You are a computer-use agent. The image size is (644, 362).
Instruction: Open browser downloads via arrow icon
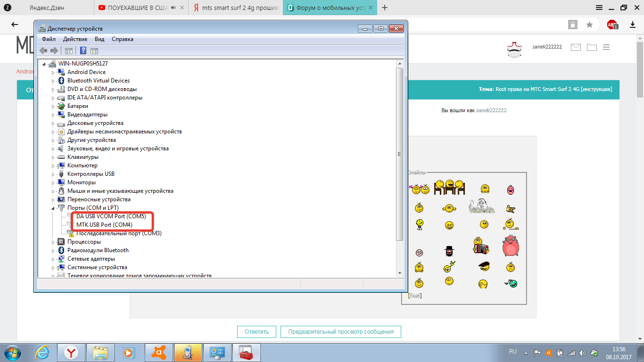[633, 25]
